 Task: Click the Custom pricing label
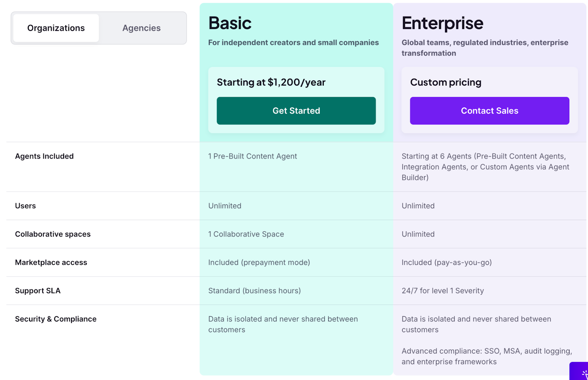(445, 82)
